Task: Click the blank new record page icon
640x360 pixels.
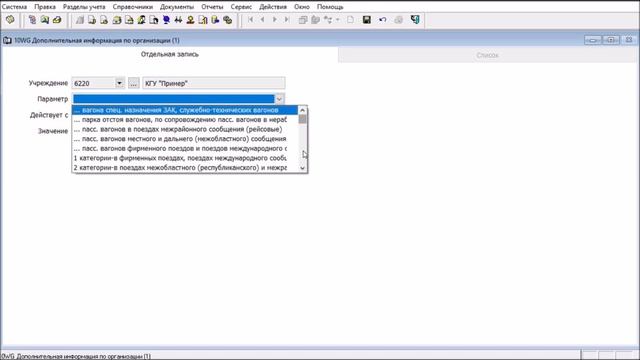Action: click(x=351, y=20)
